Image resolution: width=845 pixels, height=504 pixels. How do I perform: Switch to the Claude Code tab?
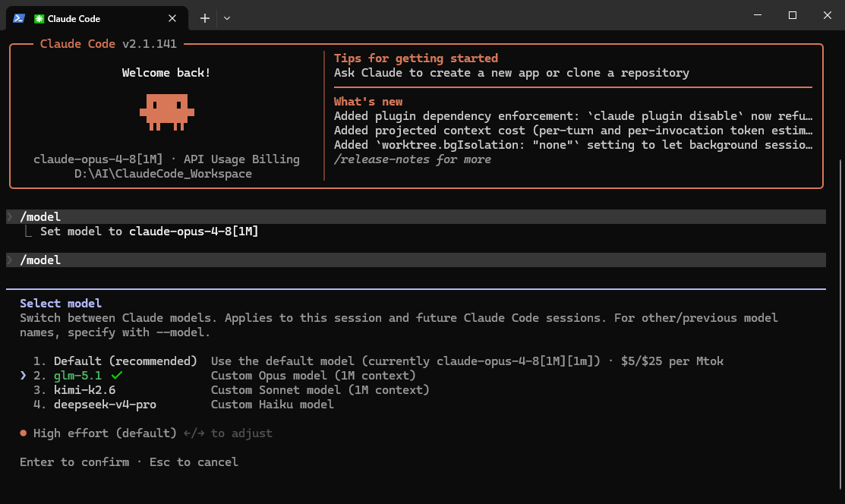click(97, 18)
